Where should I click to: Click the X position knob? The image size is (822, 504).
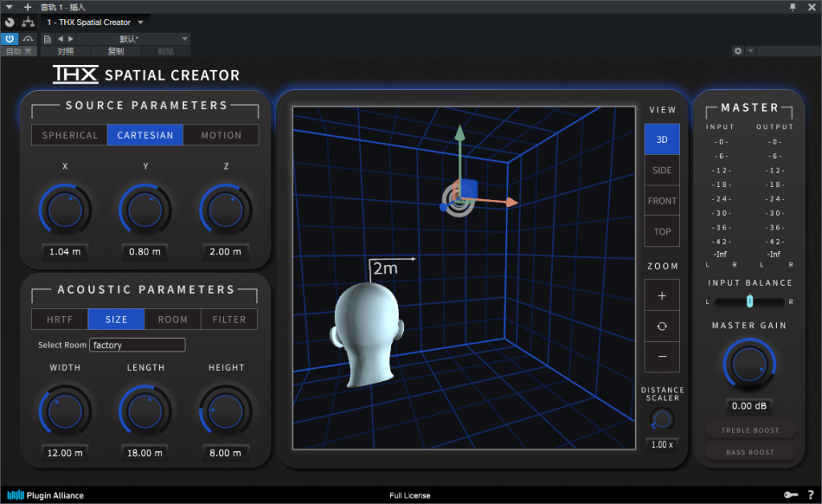point(65,210)
